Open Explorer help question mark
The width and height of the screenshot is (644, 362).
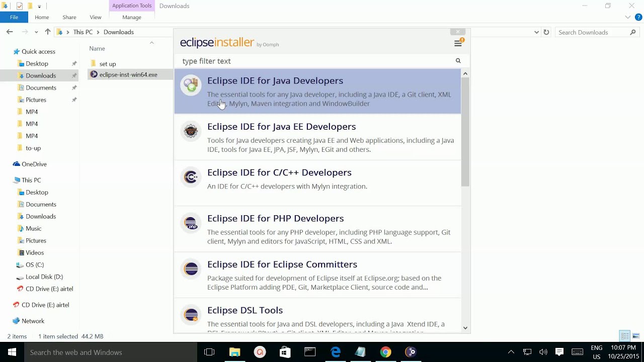click(639, 17)
